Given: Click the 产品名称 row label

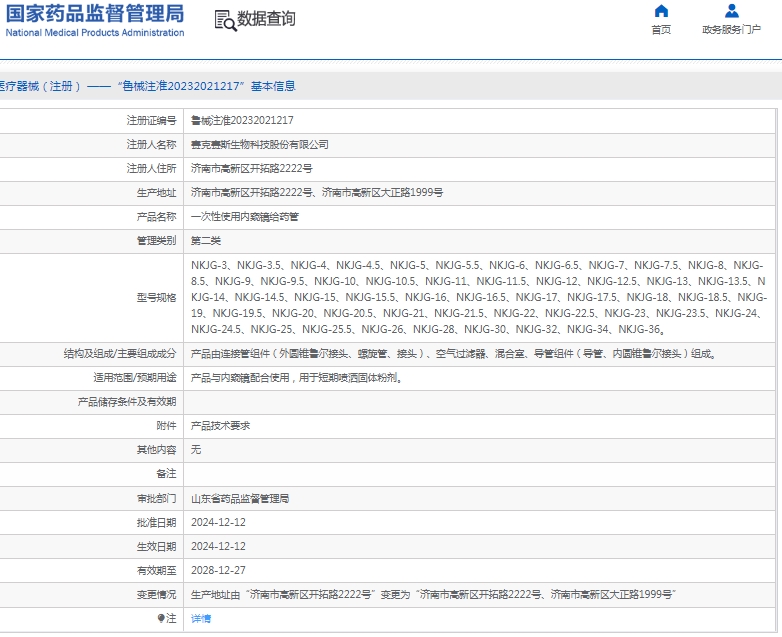Looking at the screenshot, I should (x=156, y=216).
